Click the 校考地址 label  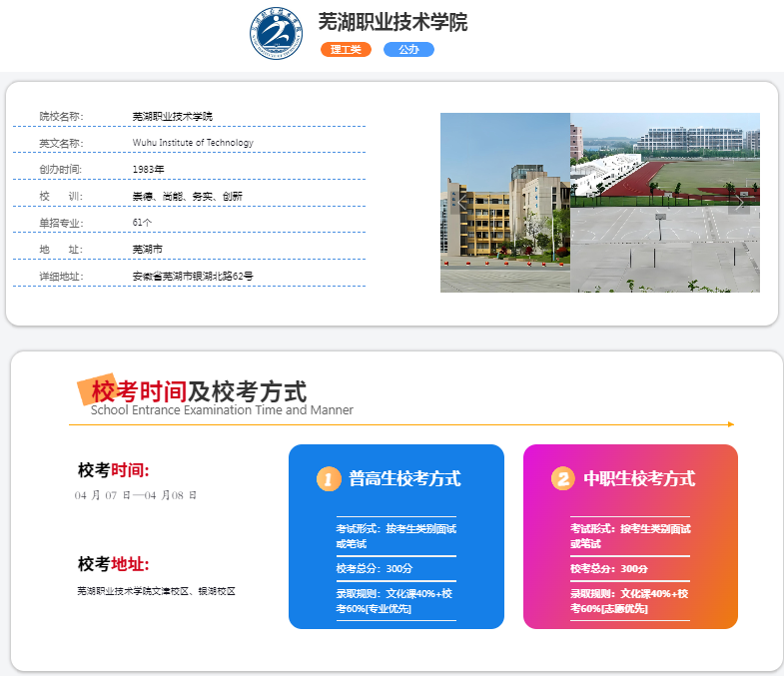click(114, 564)
